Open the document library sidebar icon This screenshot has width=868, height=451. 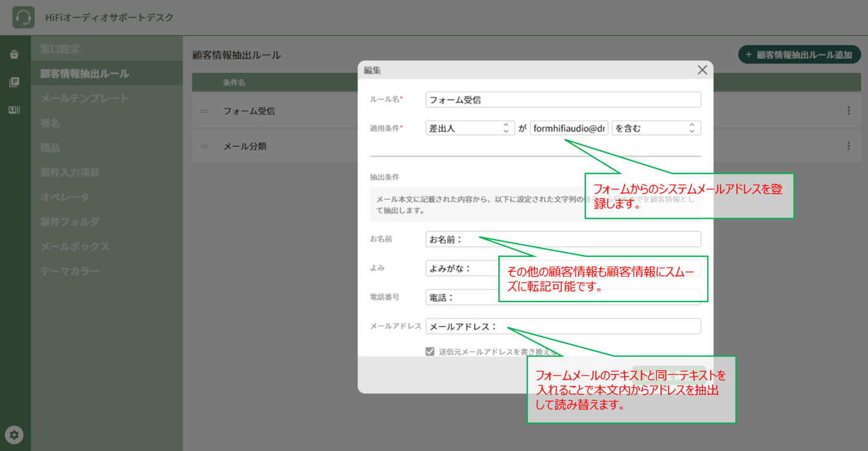14,83
